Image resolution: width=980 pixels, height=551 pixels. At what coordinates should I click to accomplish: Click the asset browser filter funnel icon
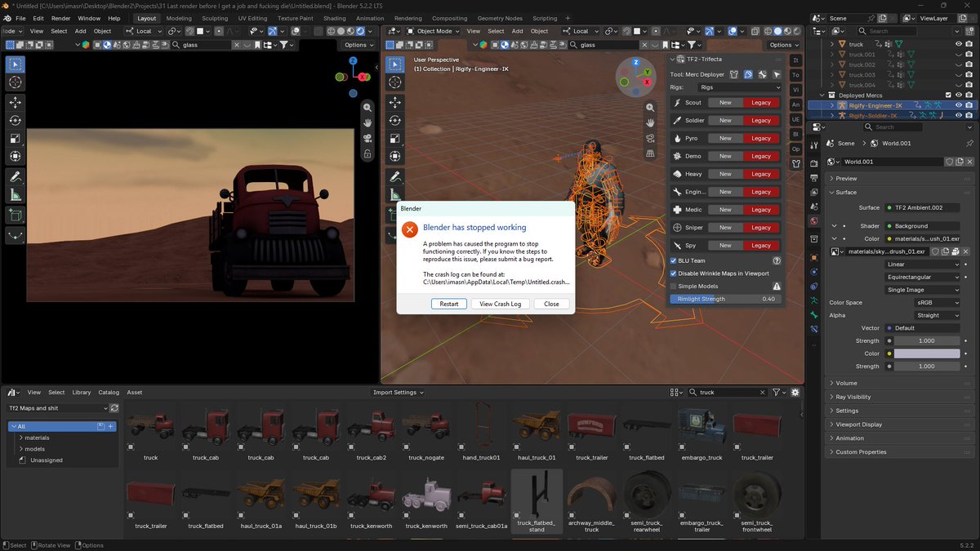(x=777, y=392)
